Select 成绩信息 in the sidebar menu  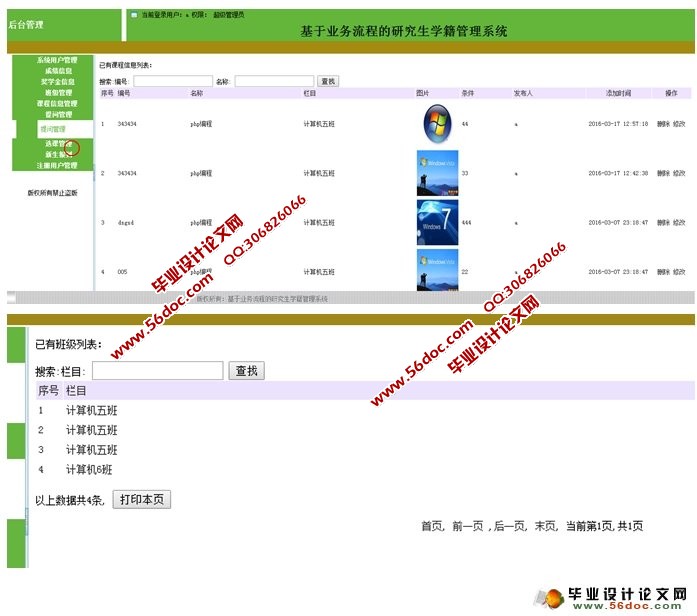point(58,71)
